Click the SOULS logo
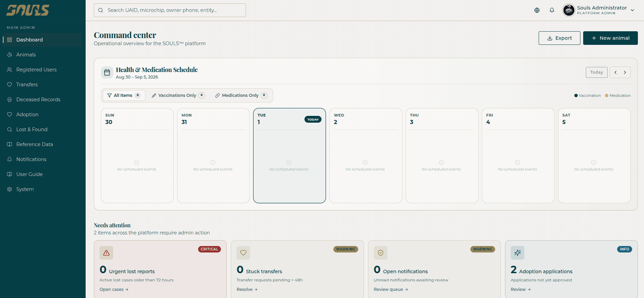 point(28,10)
